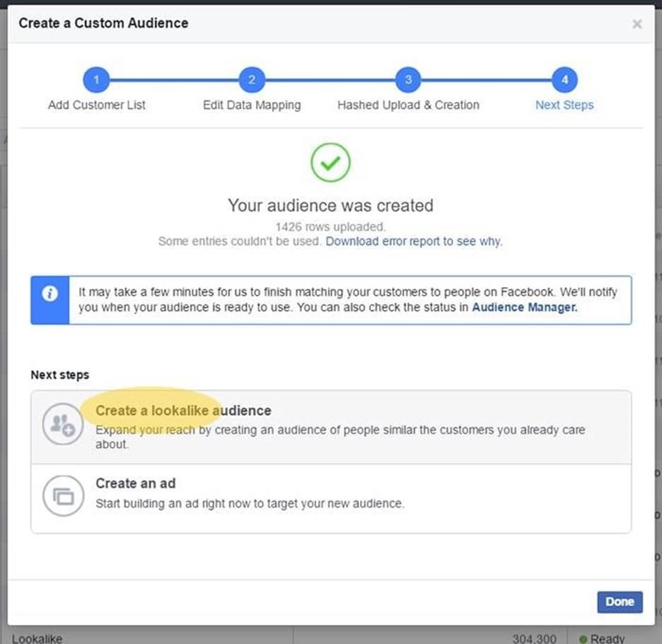Click the step 4 circle icon
The width and height of the screenshot is (662, 644).
(564, 80)
